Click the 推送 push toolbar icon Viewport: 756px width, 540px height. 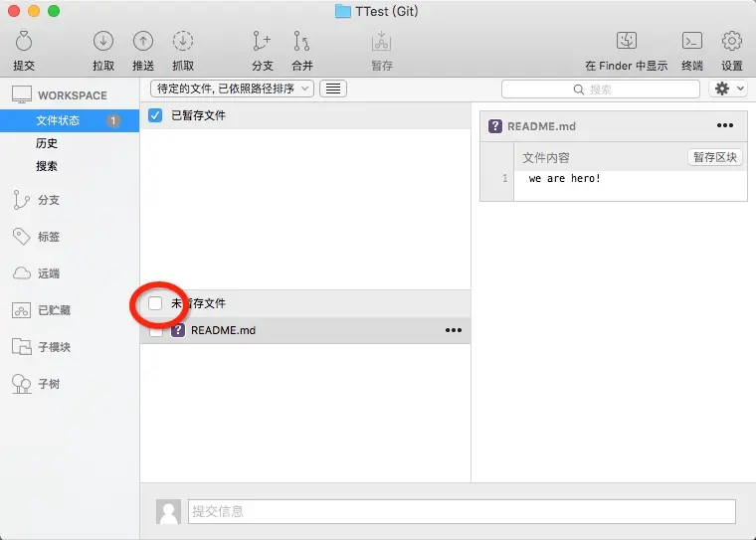[143, 42]
